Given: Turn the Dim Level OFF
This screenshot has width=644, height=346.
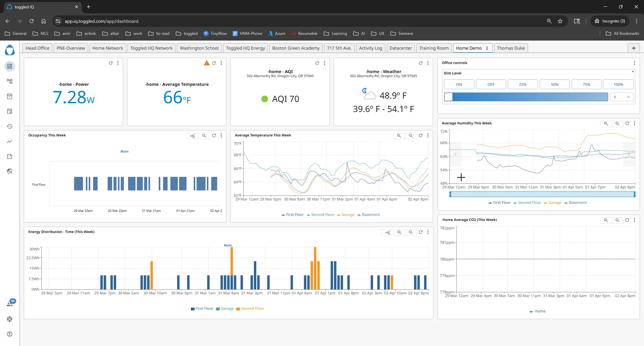Looking at the screenshot, I should [x=491, y=84].
